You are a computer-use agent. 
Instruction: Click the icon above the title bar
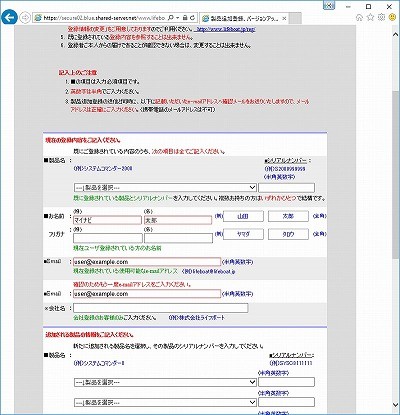point(329,5)
